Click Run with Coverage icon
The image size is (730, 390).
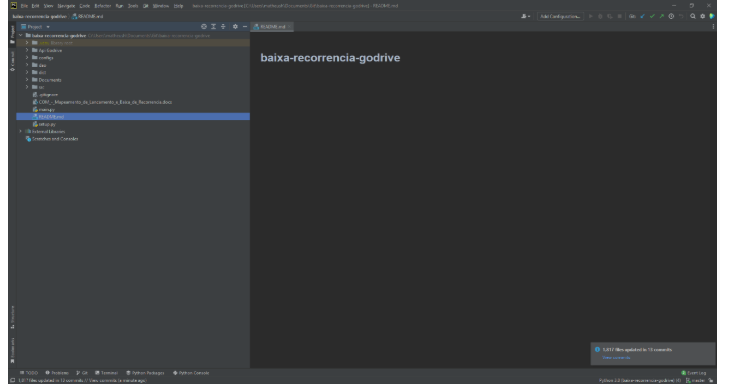tap(609, 16)
